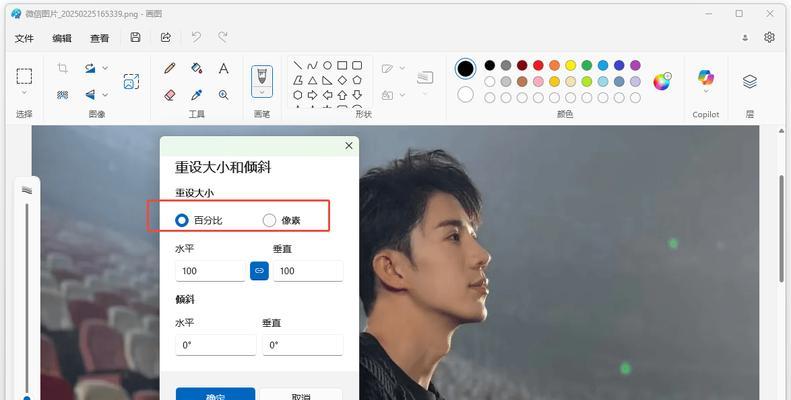Click the Share icon

(x=165, y=37)
